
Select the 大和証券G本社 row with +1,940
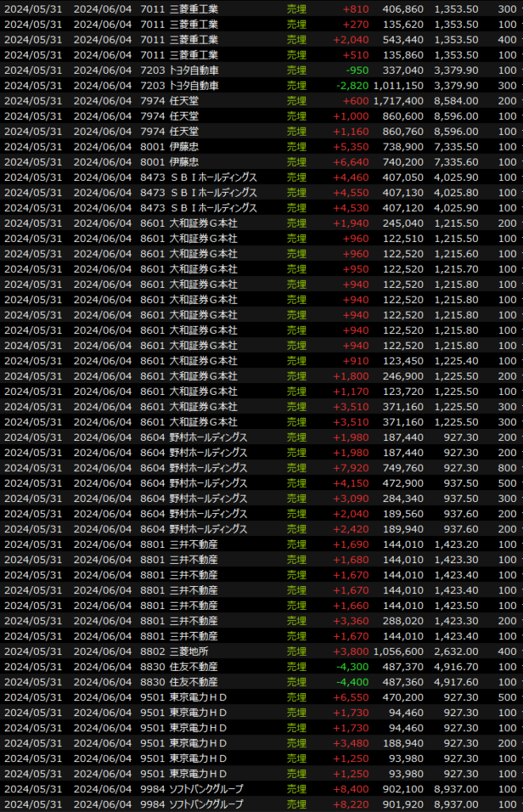(x=203, y=223)
